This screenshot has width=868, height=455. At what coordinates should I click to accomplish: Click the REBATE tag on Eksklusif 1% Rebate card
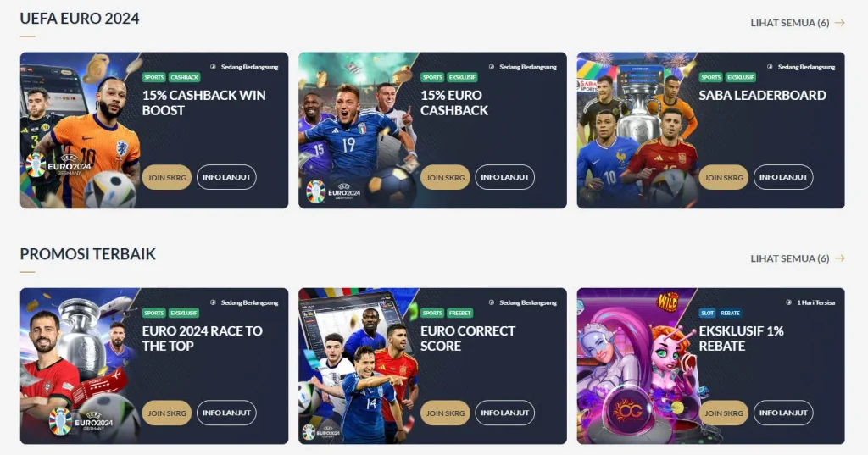[730, 314]
